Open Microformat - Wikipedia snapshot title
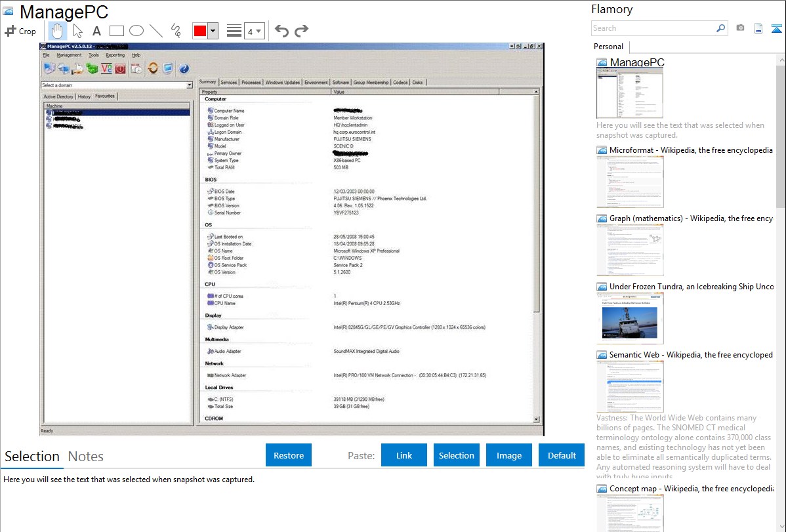Screen dimensions: 786x532 pos(691,150)
